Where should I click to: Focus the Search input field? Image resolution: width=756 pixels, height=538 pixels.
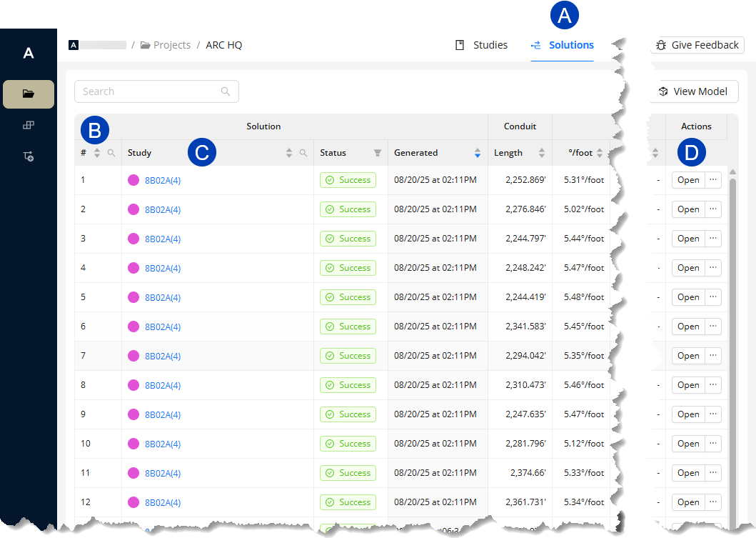pos(156,91)
